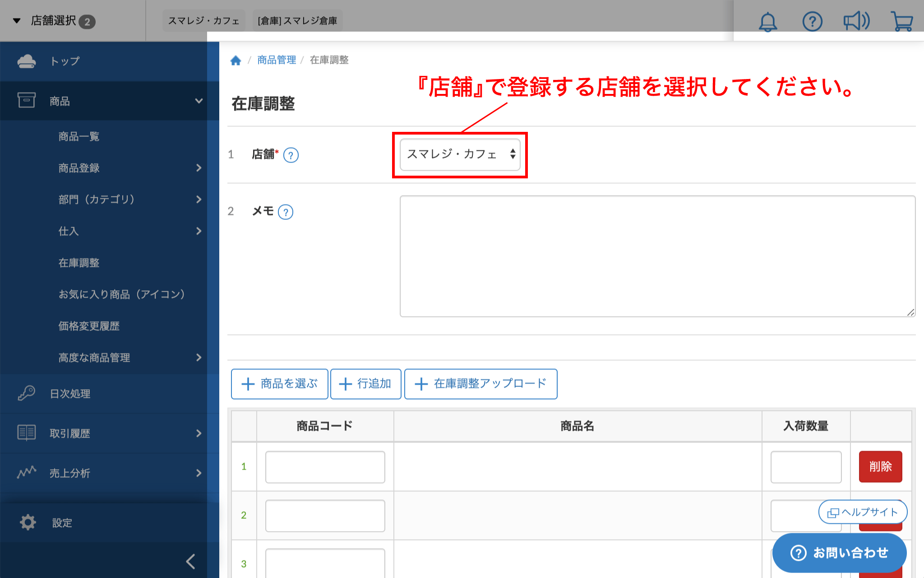Click the 商品コード column header
Viewport: 924px width, 578px height.
pyautogui.click(x=325, y=426)
